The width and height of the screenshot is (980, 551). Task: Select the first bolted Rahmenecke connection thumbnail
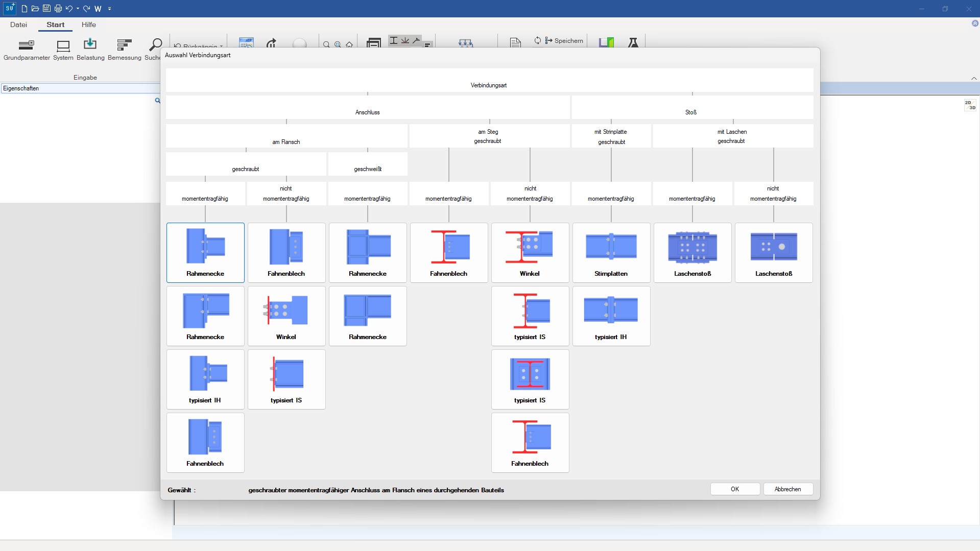205,252
